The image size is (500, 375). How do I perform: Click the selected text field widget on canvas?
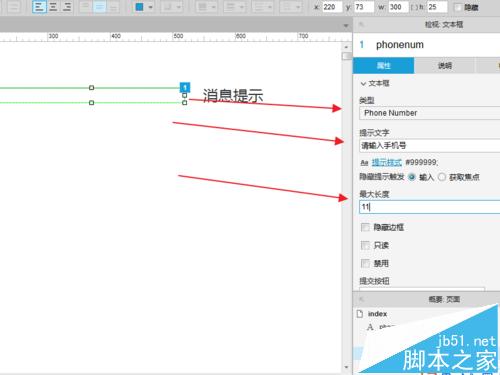pos(92,95)
